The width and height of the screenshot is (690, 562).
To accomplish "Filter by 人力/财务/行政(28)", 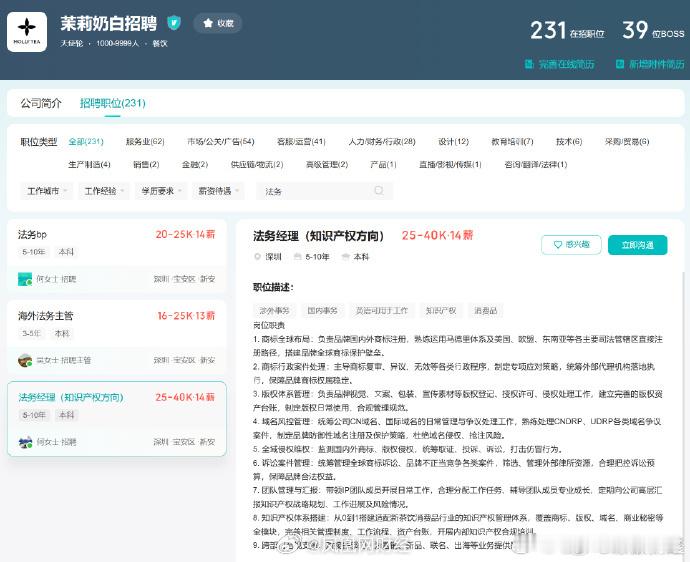I will click(x=382, y=142).
